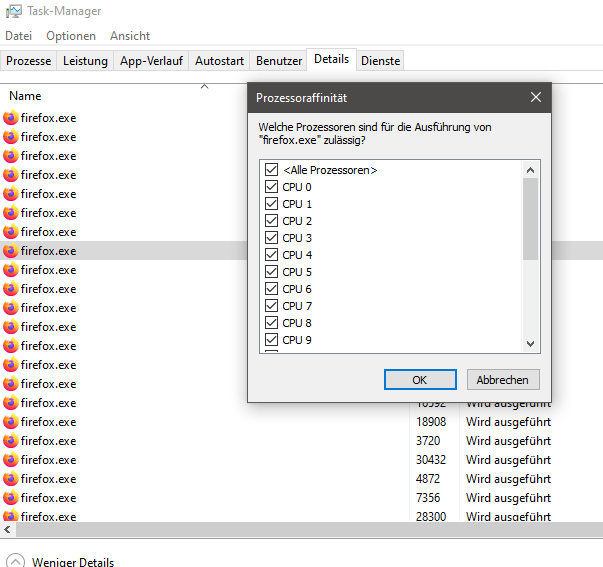Click 'Wird ausgeführt' status for PID 4872
603x567 pixels.
pos(508,479)
